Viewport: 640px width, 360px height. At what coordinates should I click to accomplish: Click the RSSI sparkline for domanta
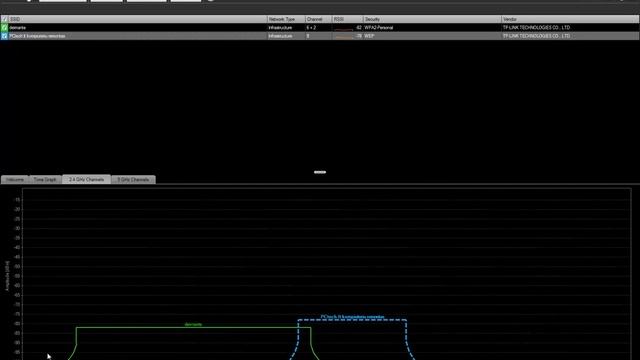point(344,28)
